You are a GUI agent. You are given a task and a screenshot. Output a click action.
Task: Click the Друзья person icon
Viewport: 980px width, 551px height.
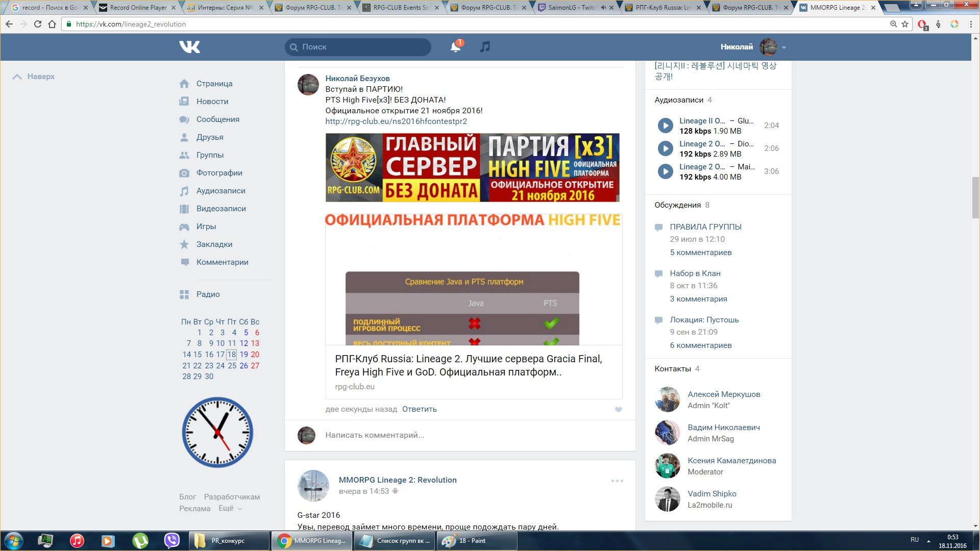point(184,137)
